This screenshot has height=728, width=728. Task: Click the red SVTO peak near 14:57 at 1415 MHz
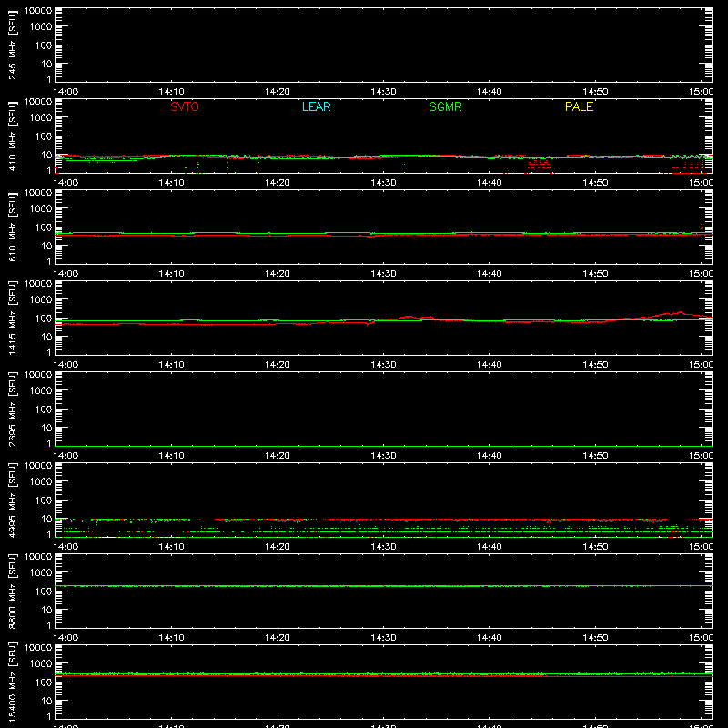(680, 312)
